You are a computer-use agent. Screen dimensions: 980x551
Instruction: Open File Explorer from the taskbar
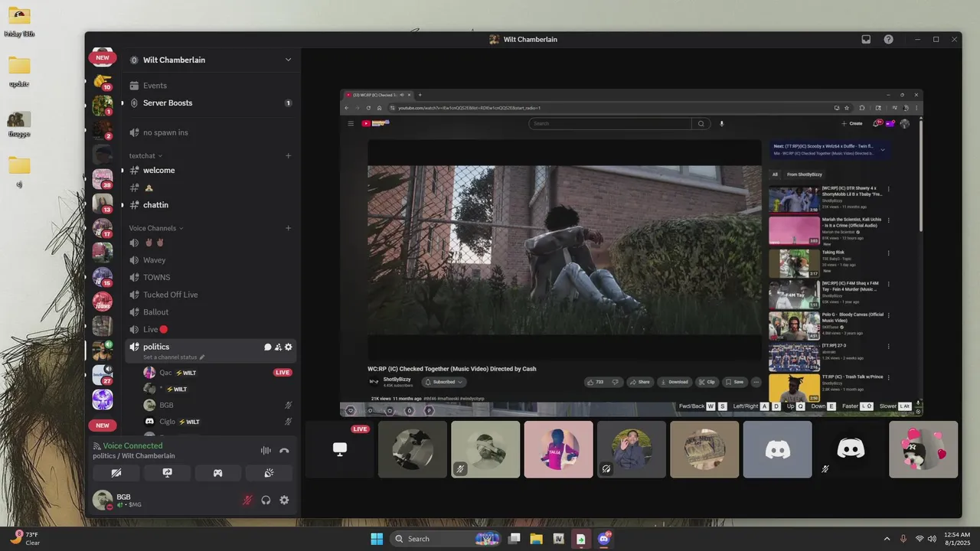537,539
